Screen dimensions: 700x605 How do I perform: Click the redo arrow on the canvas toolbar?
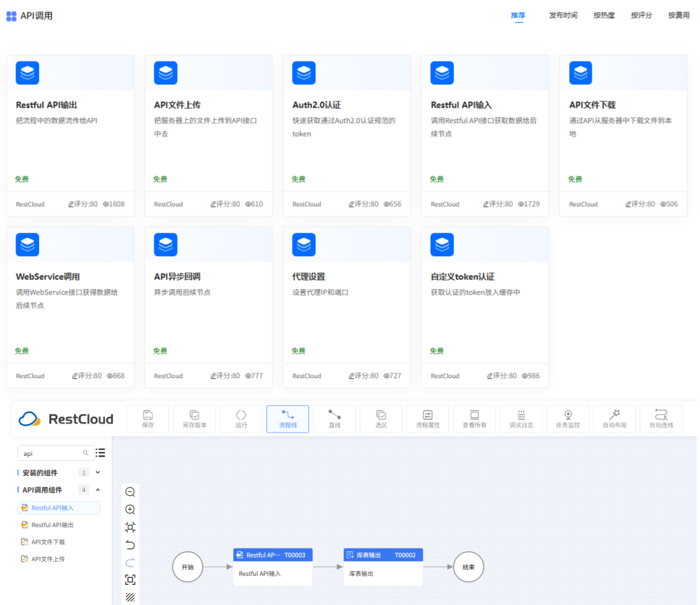coord(130,562)
